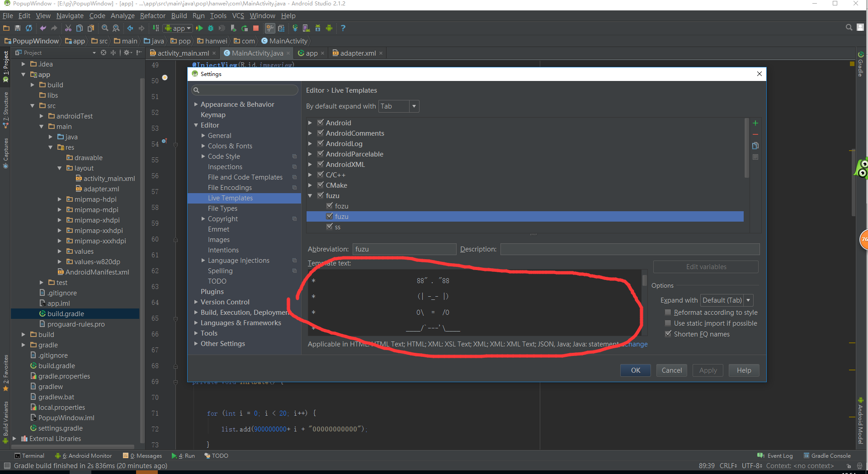Click the Abbreviation input field
Viewport: 868px width, 474px height.
(x=404, y=249)
